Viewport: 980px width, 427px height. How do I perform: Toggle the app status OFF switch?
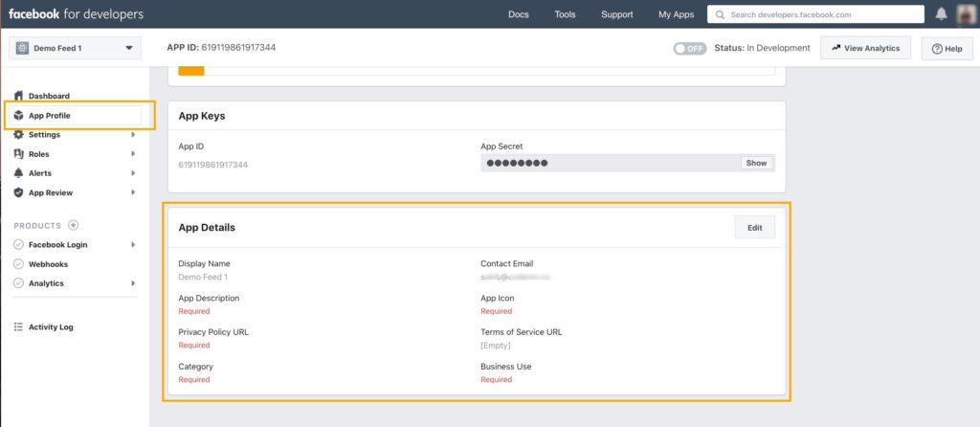pos(690,48)
